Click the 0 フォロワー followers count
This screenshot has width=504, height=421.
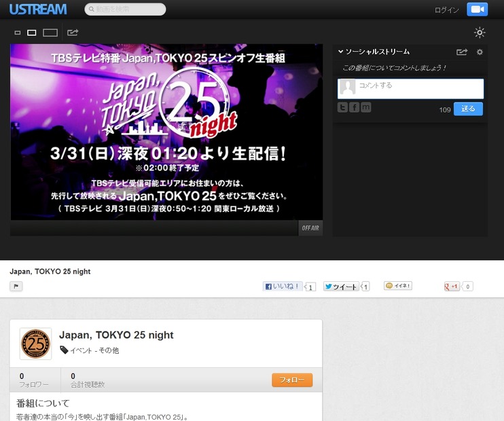click(x=34, y=380)
